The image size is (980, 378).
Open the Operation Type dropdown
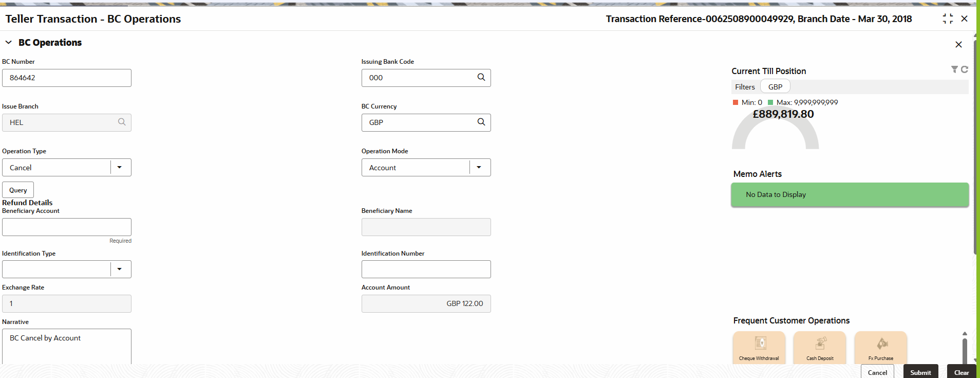120,167
